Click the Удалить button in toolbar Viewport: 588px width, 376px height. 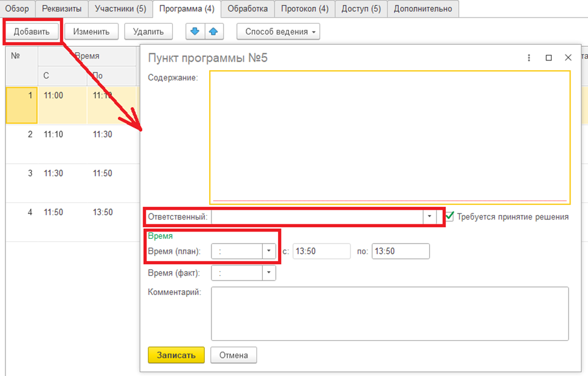148,31
